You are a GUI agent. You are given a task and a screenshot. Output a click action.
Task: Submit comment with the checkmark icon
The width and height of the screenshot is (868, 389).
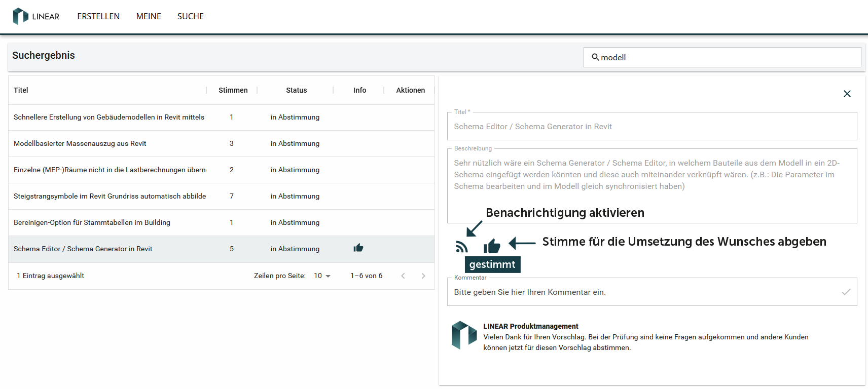click(846, 292)
